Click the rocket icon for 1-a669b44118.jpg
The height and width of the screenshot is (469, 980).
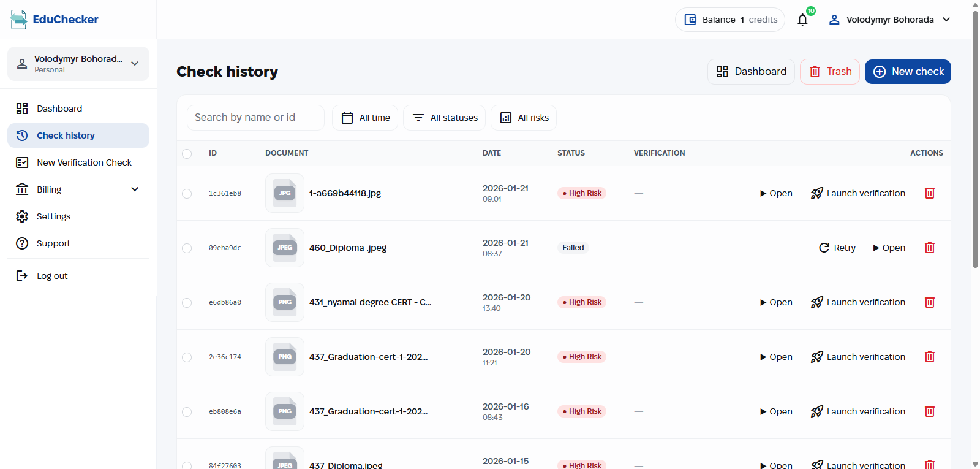[816, 193]
